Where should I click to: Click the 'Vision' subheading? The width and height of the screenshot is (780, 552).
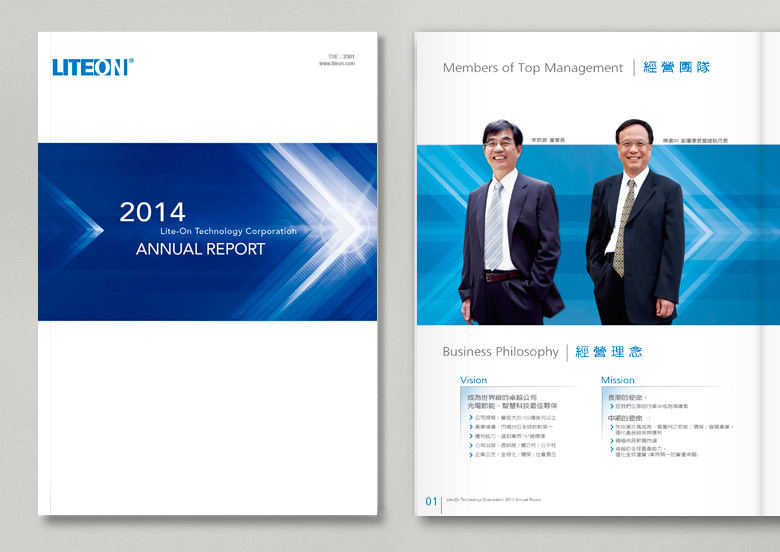[x=474, y=380]
